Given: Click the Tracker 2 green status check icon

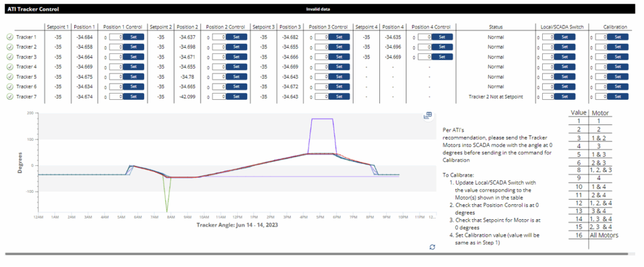Looking at the screenshot, I should tap(9, 47).
